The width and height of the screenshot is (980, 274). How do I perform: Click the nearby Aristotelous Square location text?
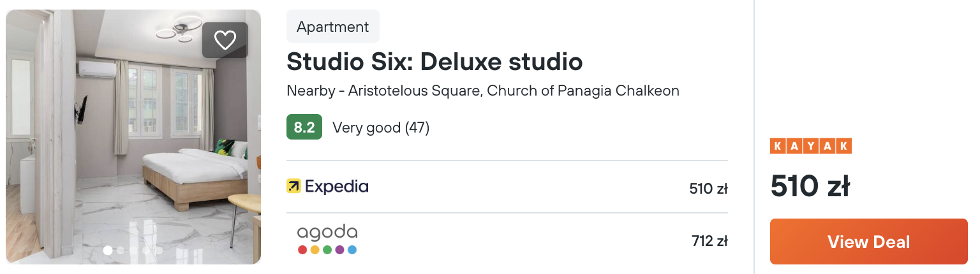click(483, 90)
